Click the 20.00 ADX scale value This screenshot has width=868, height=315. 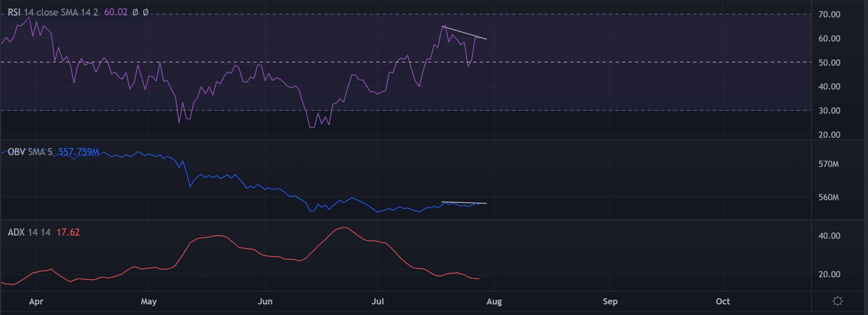point(829,274)
